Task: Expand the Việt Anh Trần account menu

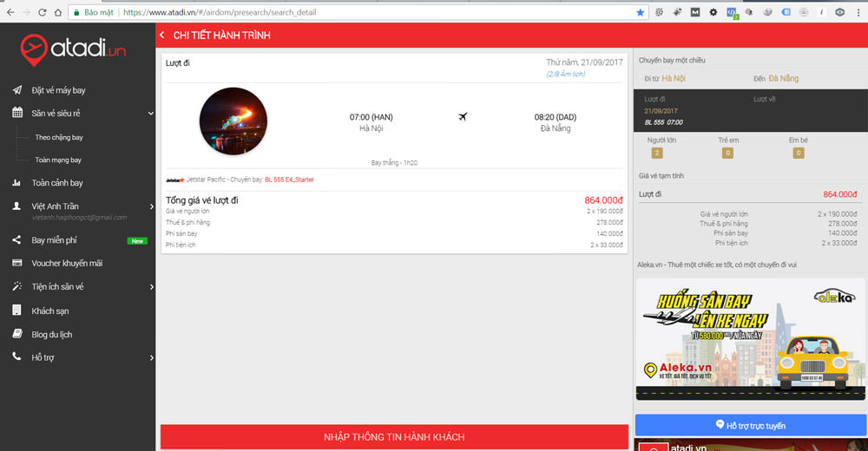Action: [150, 206]
